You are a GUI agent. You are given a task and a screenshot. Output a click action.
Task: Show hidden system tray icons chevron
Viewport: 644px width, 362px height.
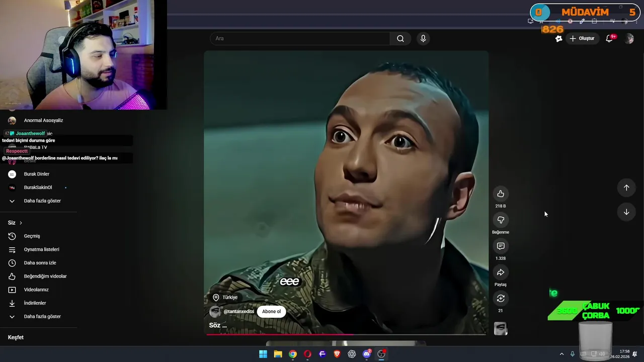coord(561,354)
